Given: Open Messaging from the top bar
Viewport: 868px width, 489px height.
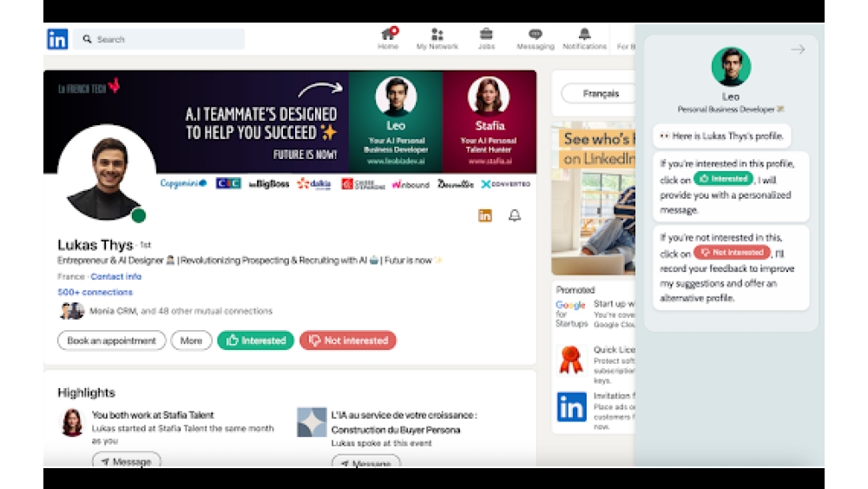Looking at the screenshot, I should click(x=536, y=39).
